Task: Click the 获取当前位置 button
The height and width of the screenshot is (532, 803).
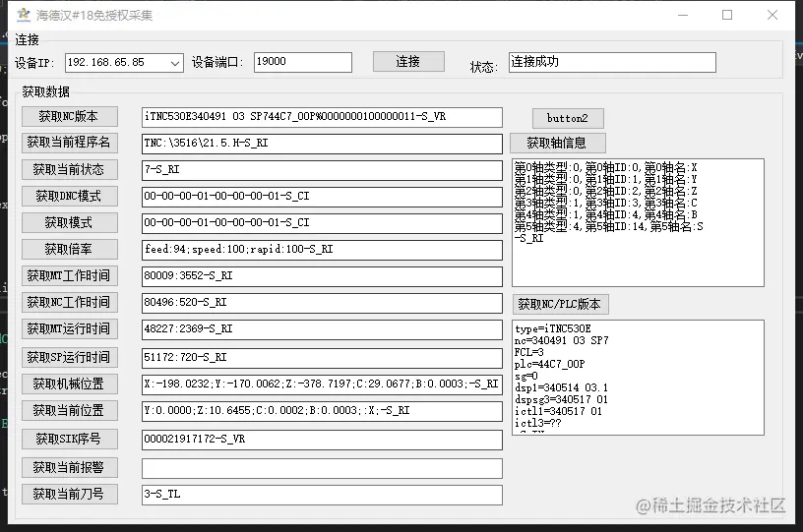Action: [x=70, y=411]
